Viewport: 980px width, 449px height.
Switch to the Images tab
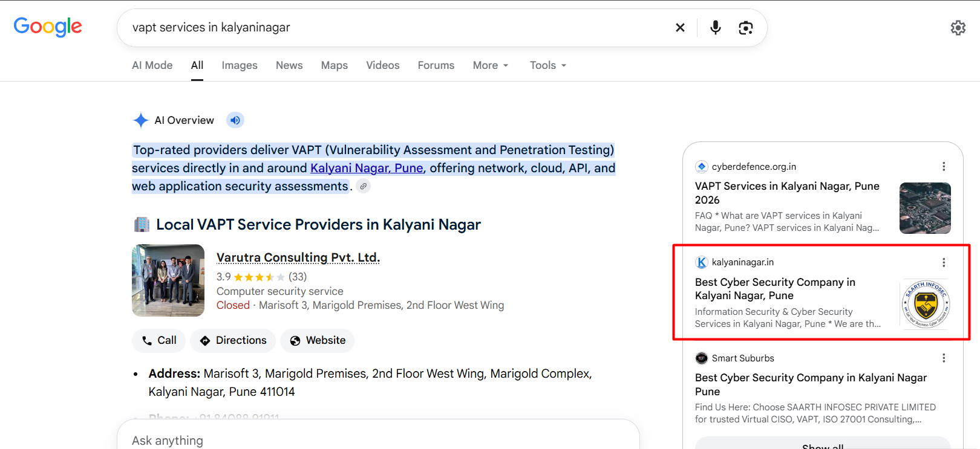[240, 65]
